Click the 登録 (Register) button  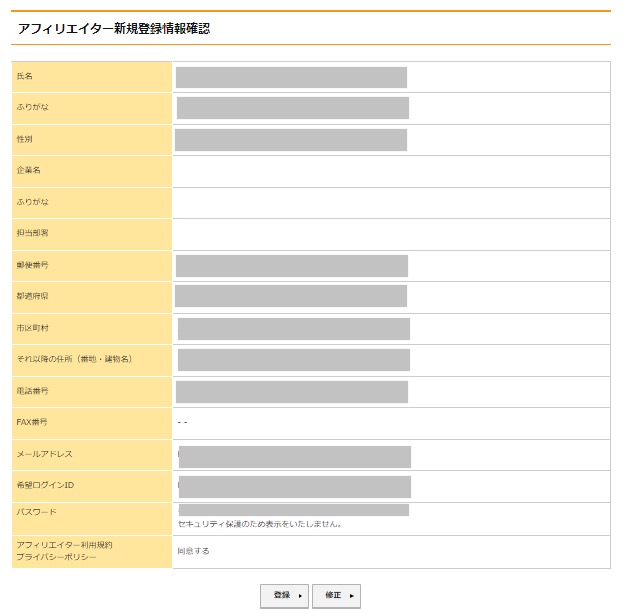(x=284, y=596)
